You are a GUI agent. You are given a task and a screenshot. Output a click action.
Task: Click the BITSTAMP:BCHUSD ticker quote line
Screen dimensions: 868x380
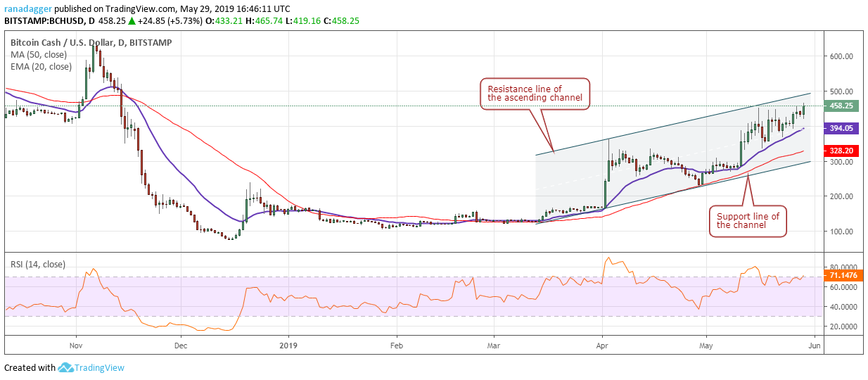181,21
